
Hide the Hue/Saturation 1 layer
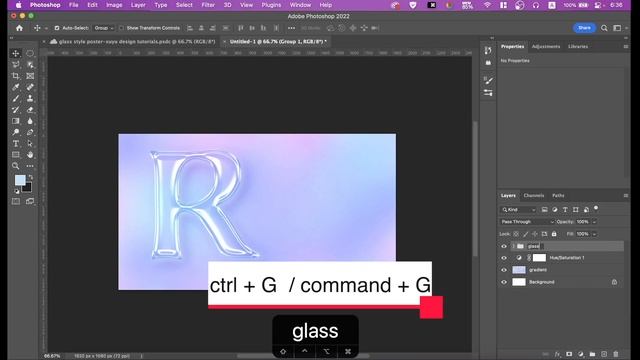click(504, 258)
